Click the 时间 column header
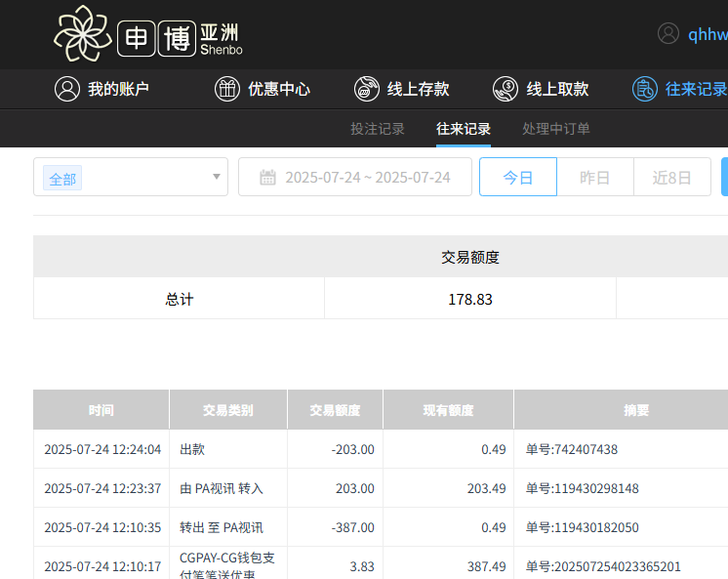Image resolution: width=728 pixels, height=579 pixels. (x=101, y=410)
